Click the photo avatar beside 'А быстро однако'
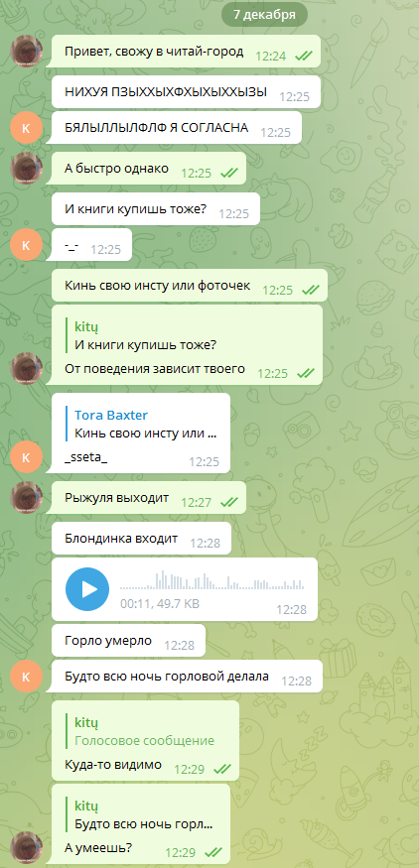The image size is (419, 868). pyautogui.click(x=26, y=169)
